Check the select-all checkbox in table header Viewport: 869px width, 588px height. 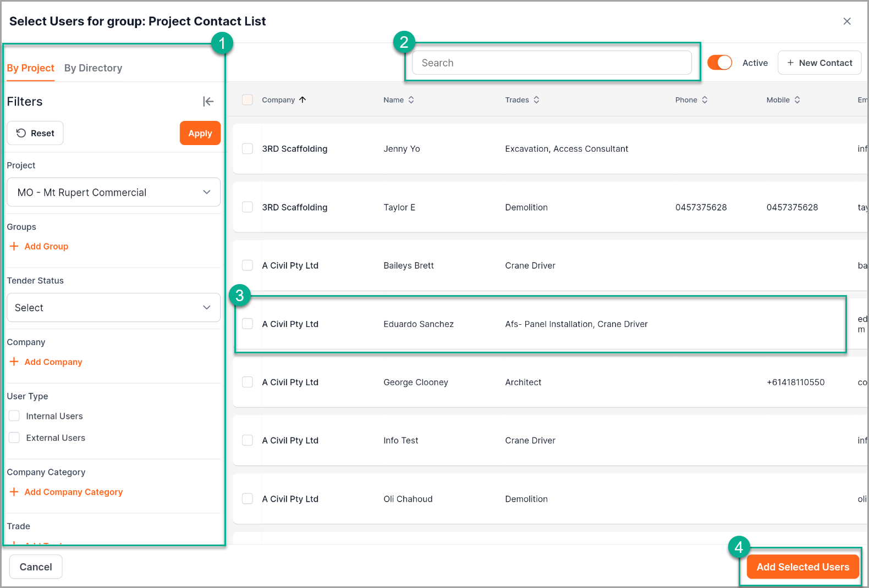tap(248, 99)
